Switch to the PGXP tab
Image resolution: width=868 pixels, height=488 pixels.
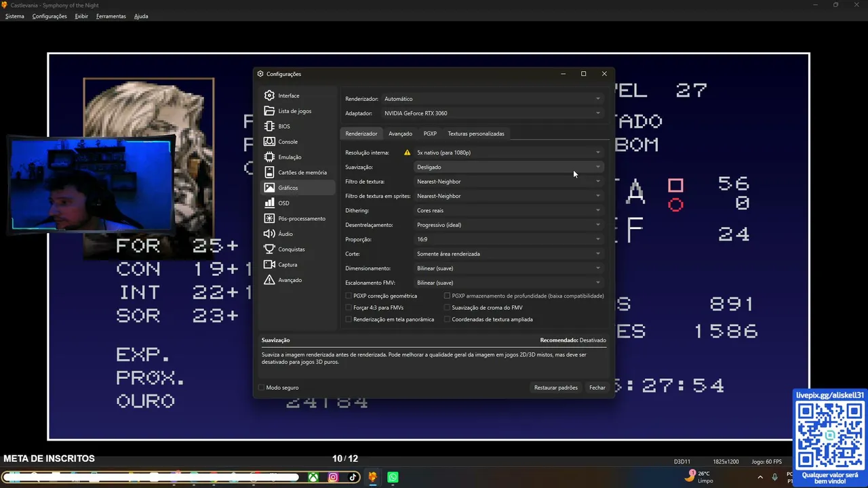coord(430,134)
